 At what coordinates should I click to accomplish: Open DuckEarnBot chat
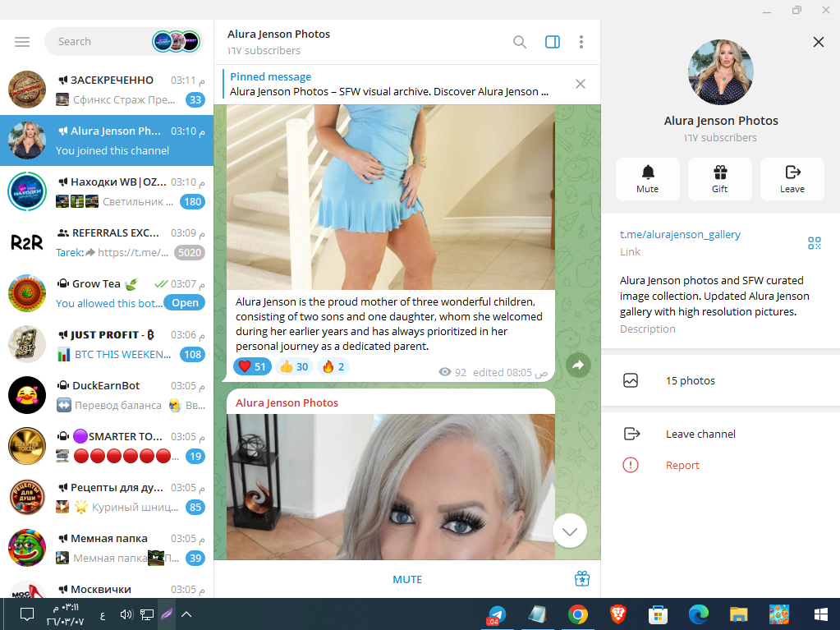[107, 395]
